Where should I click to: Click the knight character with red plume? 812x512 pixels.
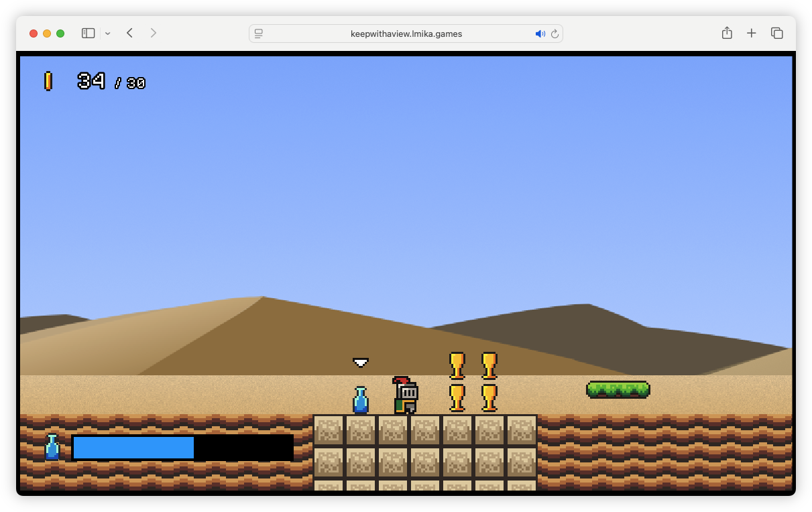click(x=406, y=395)
